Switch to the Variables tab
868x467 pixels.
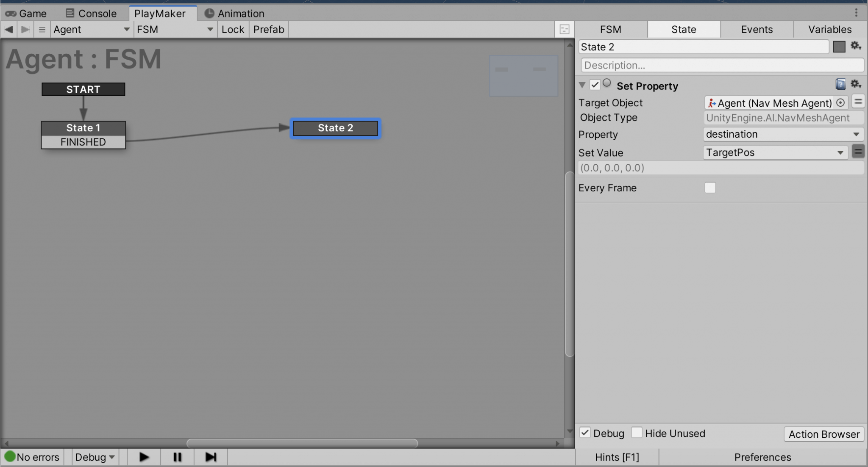click(x=829, y=29)
